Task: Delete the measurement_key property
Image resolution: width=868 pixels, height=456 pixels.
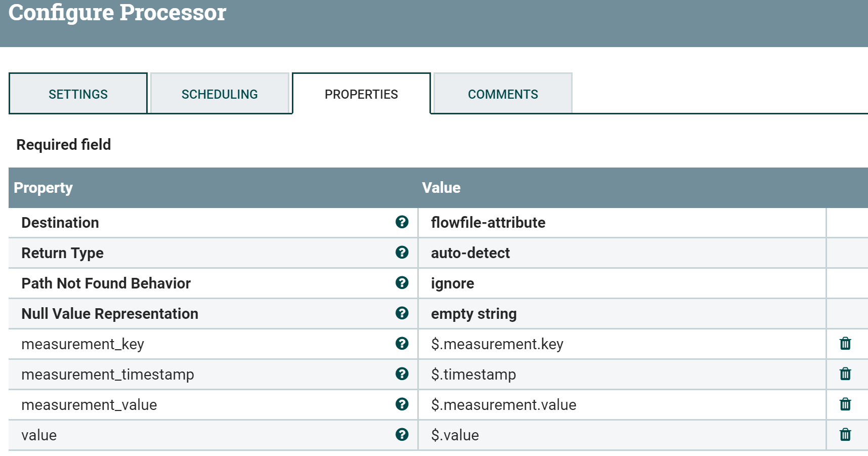Action: 845,344
